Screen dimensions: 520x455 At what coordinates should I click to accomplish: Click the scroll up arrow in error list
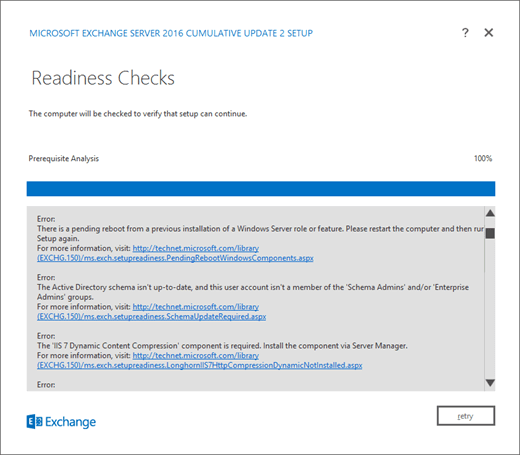(490, 213)
